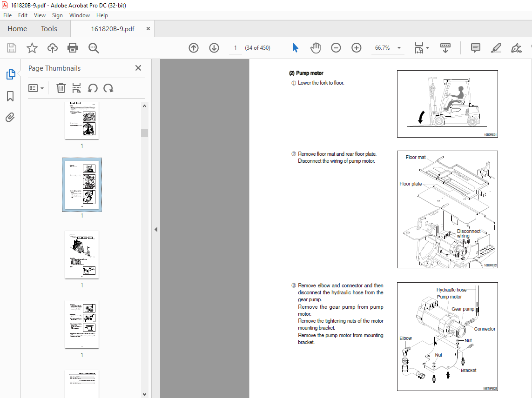
Task: Open the Help menu
Action: [102, 15]
